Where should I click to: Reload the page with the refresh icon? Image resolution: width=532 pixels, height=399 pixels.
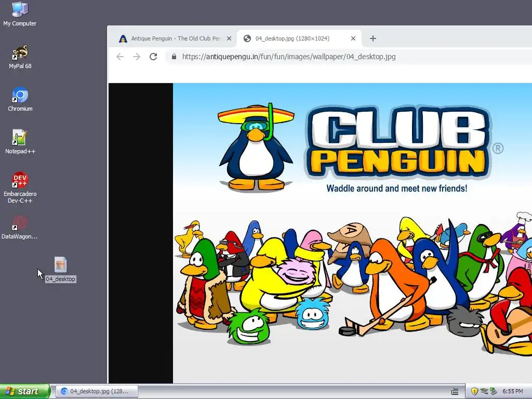(x=153, y=57)
